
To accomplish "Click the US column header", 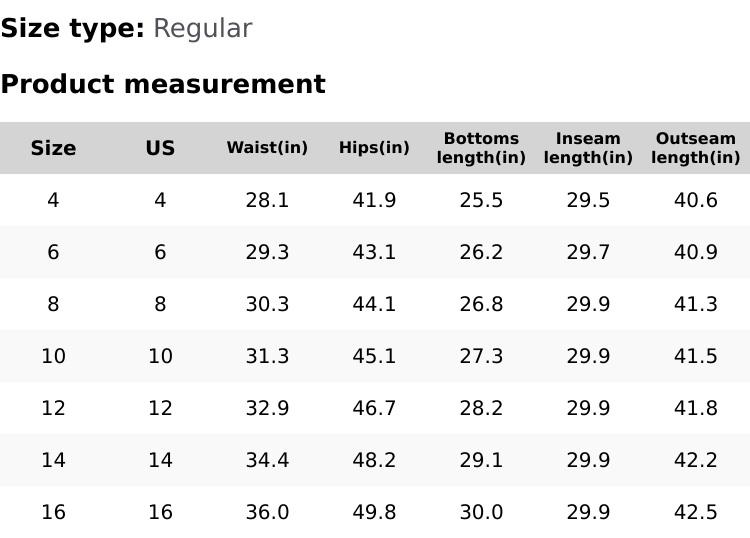I will 160,148.
